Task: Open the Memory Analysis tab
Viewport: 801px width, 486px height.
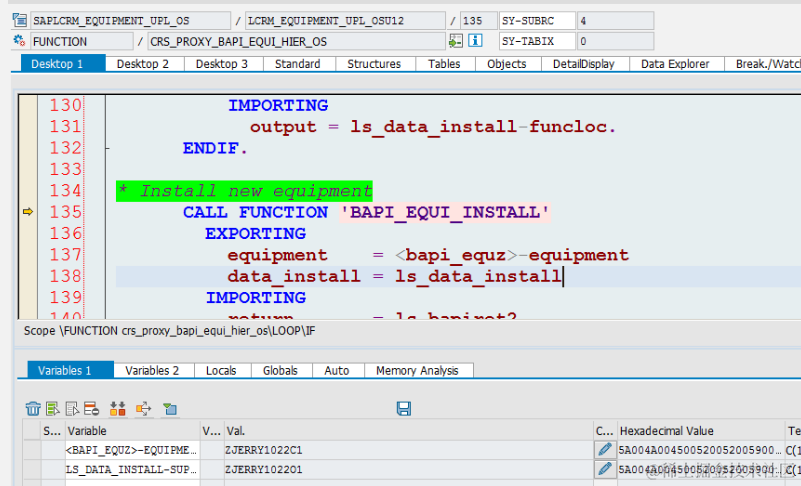Action: click(417, 371)
